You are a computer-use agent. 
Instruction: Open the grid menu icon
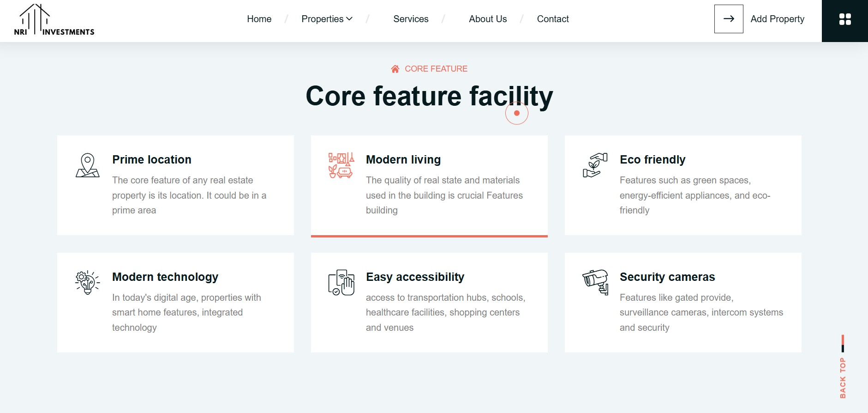[x=844, y=19]
